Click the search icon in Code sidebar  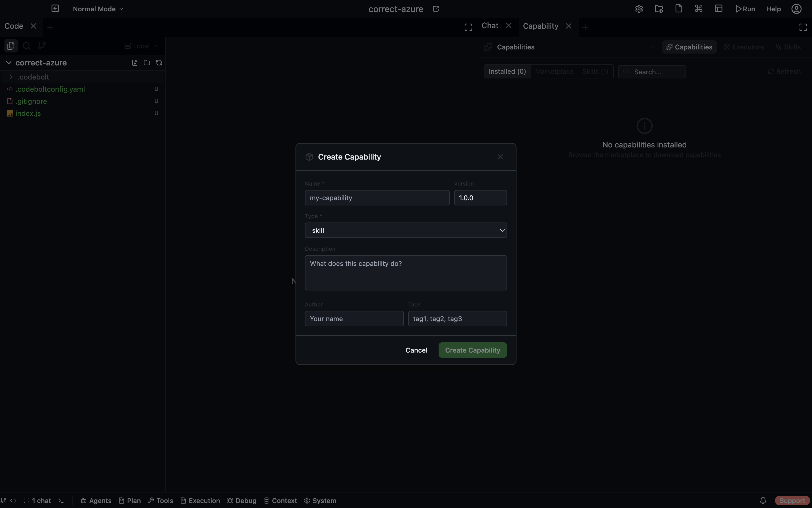pyautogui.click(x=27, y=46)
